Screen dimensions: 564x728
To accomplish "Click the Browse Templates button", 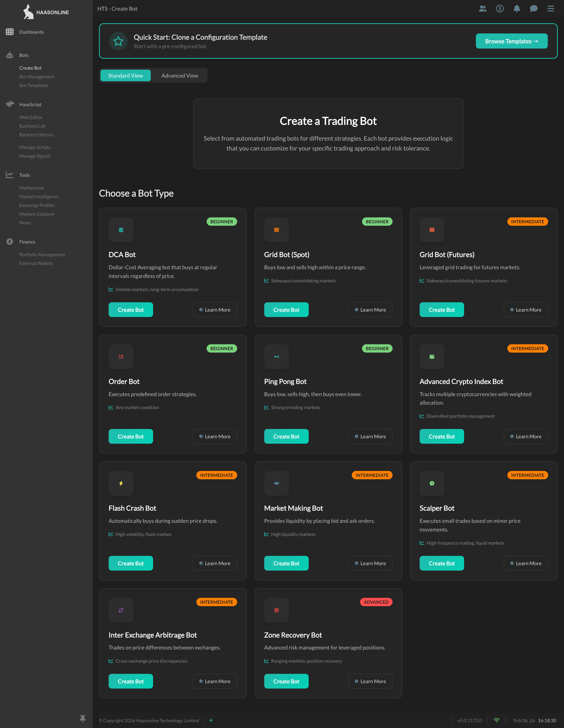I will (x=511, y=41).
